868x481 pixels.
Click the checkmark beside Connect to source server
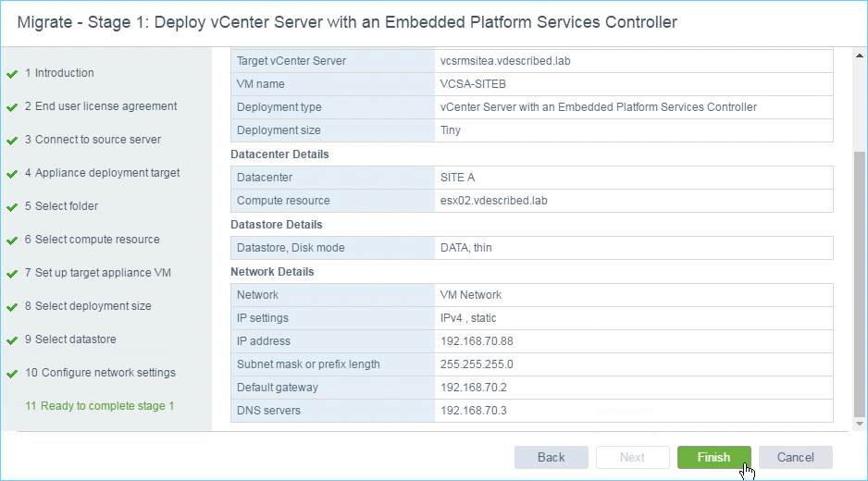12,141
